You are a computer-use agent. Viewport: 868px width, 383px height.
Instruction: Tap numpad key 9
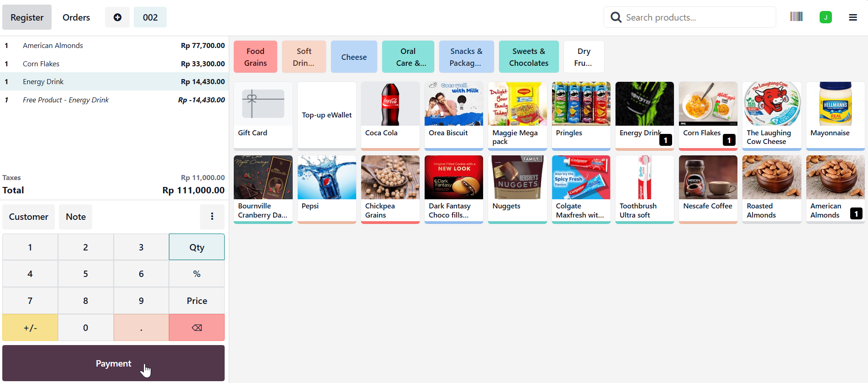[141, 300]
